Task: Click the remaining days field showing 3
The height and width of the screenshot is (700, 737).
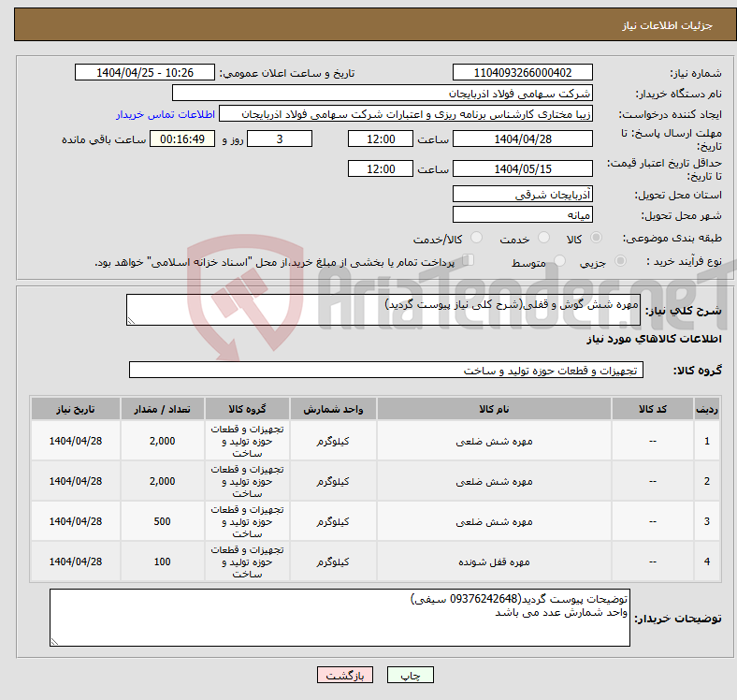Action: [x=280, y=139]
